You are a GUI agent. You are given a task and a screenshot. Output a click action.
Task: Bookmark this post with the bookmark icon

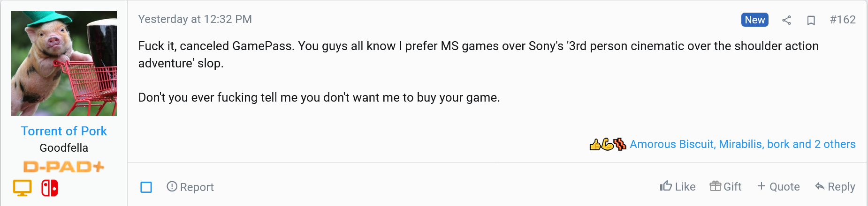pyautogui.click(x=811, y=20)
